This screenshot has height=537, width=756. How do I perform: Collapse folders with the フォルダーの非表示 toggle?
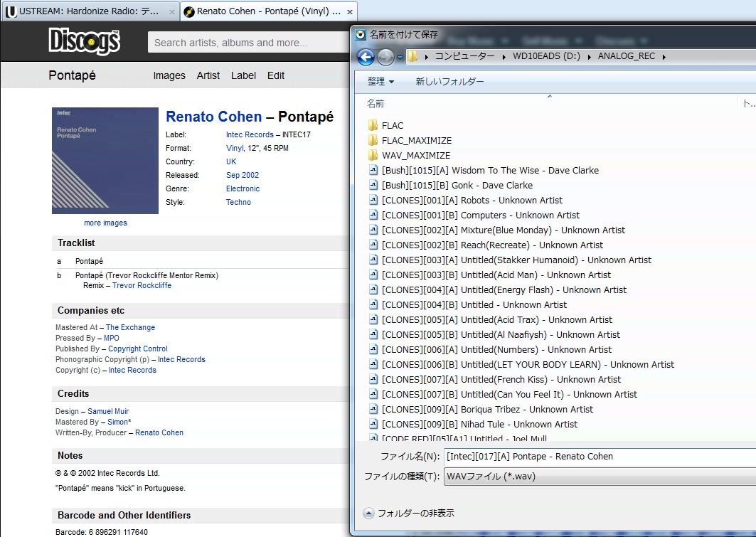coord(409,514)
